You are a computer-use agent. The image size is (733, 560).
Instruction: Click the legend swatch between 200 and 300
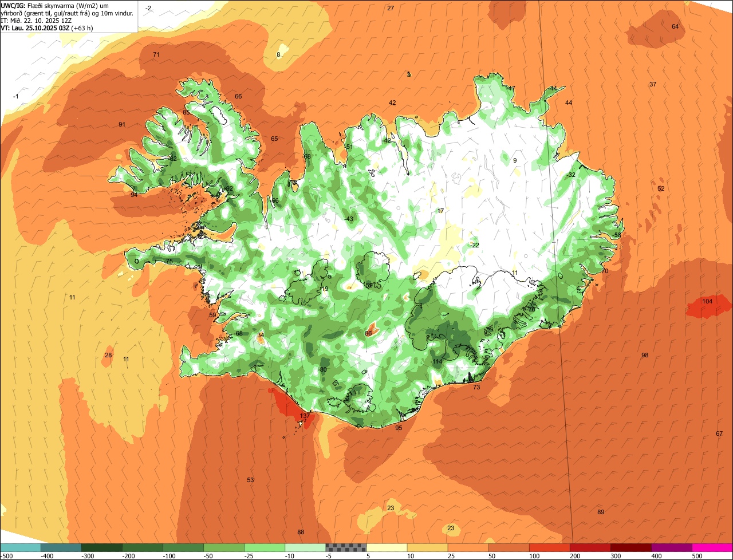point(590,547)
